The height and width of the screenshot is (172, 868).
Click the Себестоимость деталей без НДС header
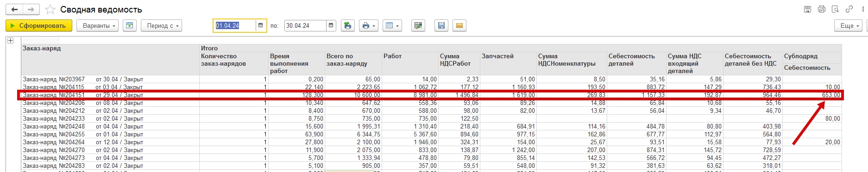[x=753, y=63]
